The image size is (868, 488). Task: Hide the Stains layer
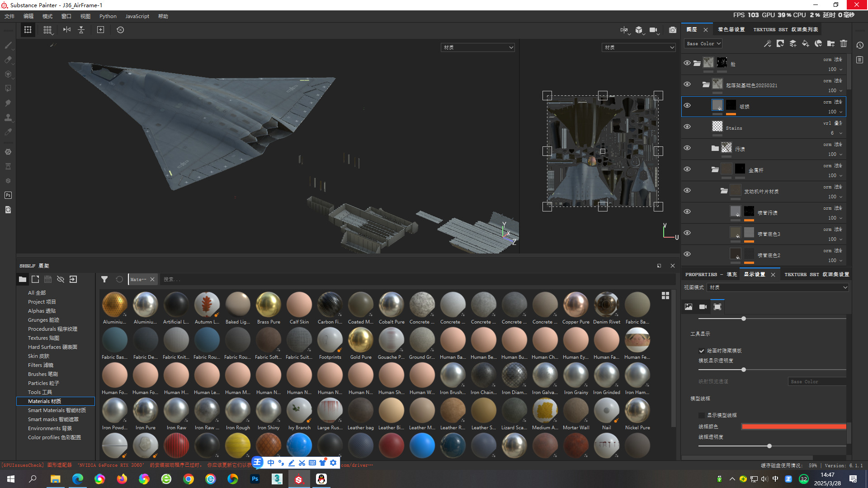687,127
